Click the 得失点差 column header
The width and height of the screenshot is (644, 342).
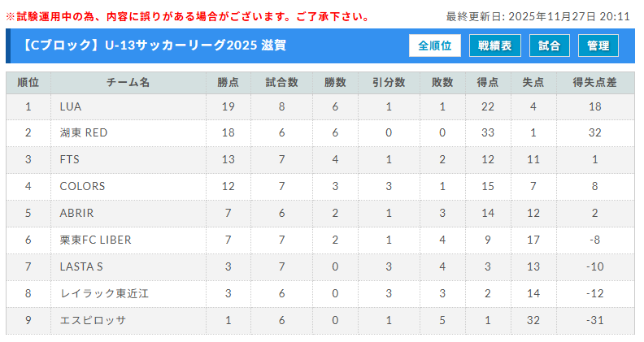point(595,83)
